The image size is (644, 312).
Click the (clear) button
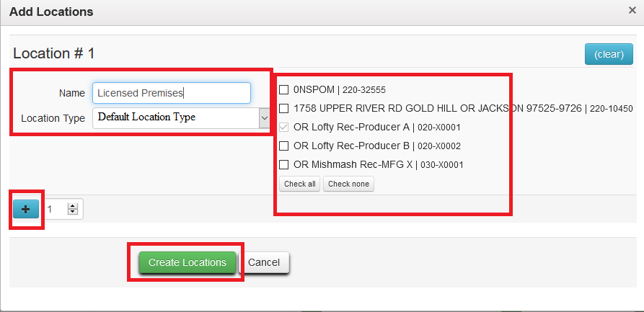coord(609,54)
